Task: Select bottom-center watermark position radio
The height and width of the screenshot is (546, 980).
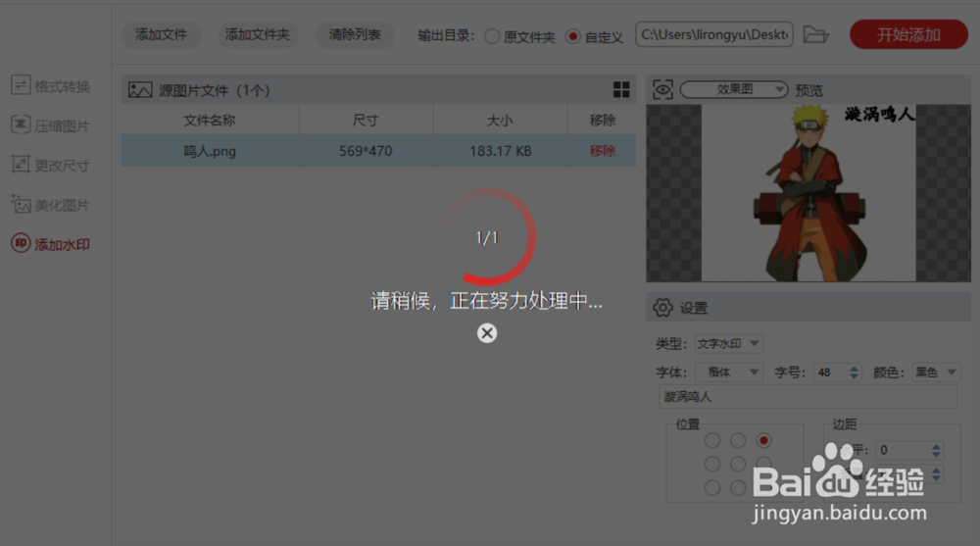Action: tap(738, 487)
